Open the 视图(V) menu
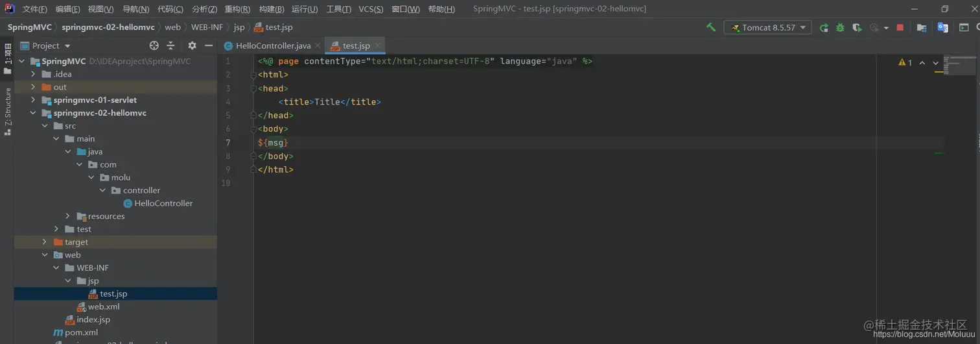Screen dimensions: 980x344 point(100,9)
